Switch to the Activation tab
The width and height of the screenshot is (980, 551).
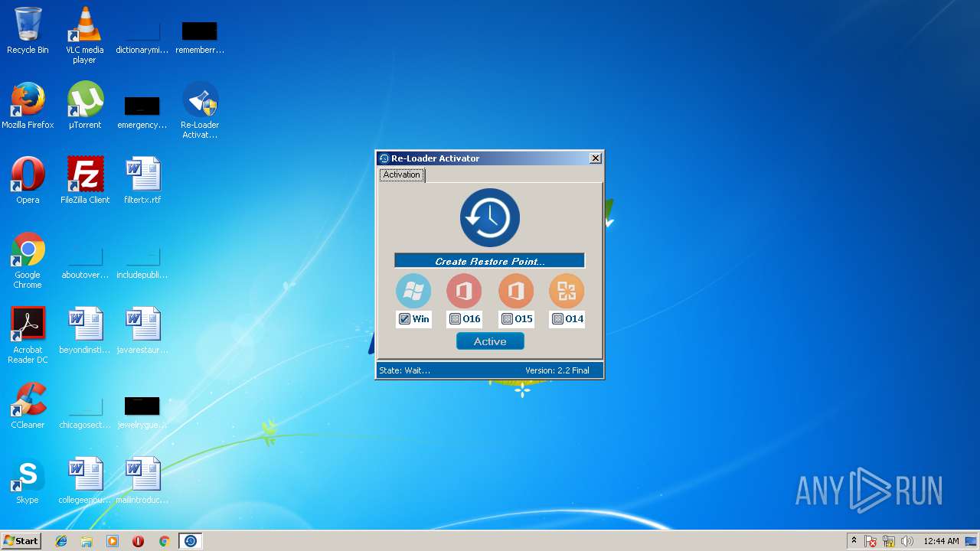pyautogui.click(x=402, y=175)
